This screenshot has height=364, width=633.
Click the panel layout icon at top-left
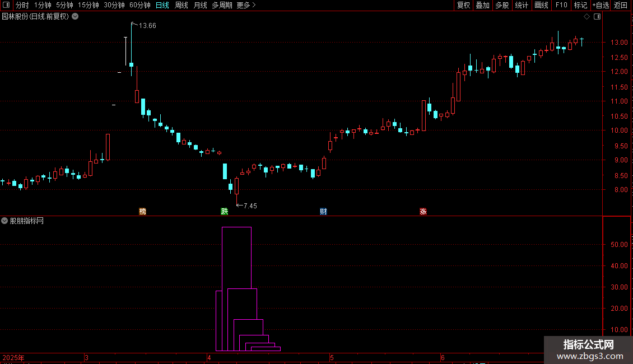tap(6, 5)
